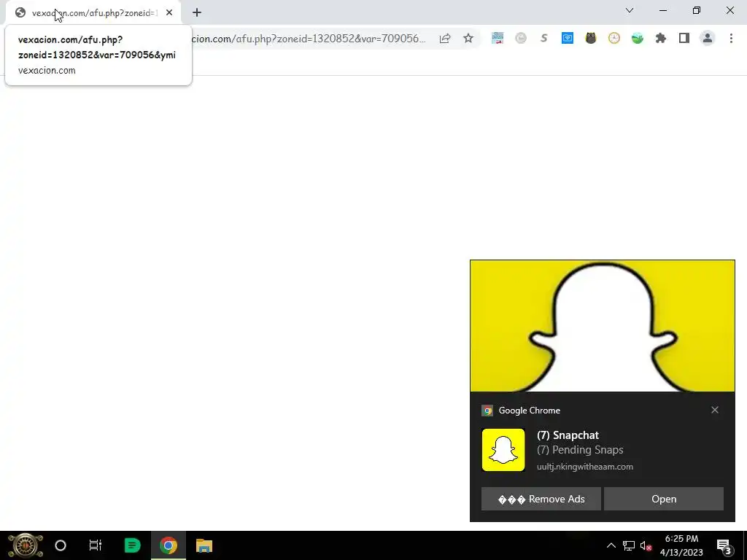Dismiss the Snapchat notification with X
The width and height of the screenshot is (747, 560).
[715, 410]
